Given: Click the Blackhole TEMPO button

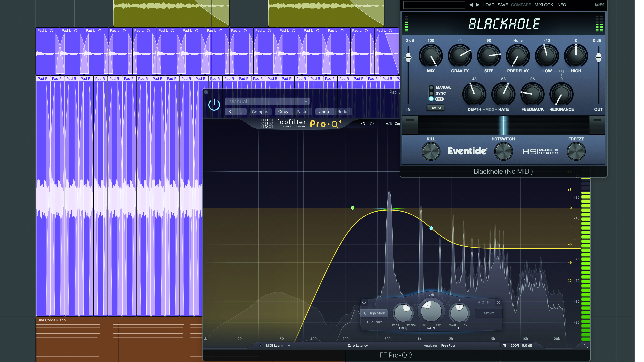Looking at the screenshot, I should point(435,108).
